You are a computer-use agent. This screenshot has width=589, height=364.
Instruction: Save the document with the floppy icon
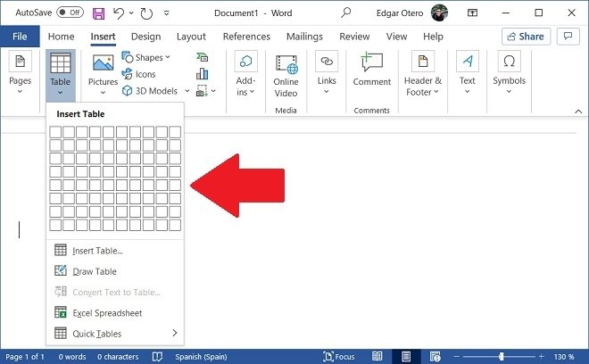[x=98, y=13]
